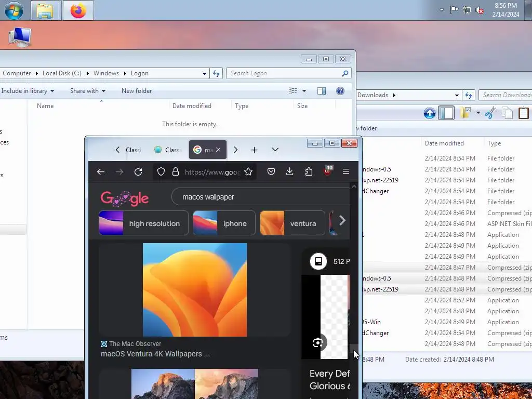
Task: Refresh the Downloads window
Action: point(469,96)
